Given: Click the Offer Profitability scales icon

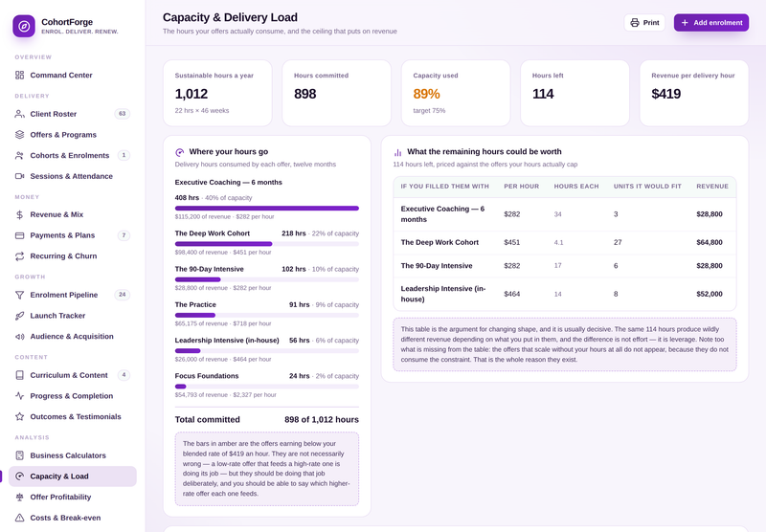Looking at the screenshot, I should pyautogui.click(x=19, y=497).
